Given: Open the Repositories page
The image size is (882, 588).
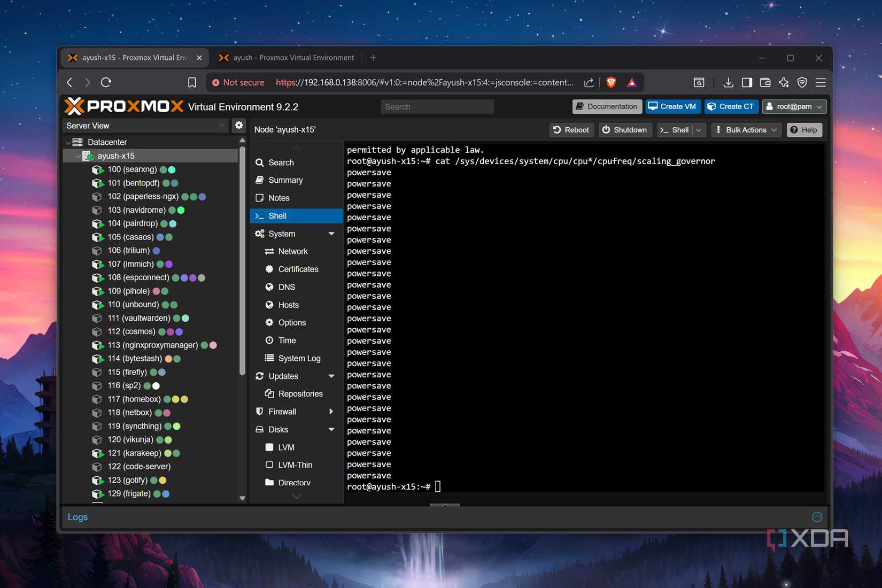Looking at the screenshot, I should point(296,394).
